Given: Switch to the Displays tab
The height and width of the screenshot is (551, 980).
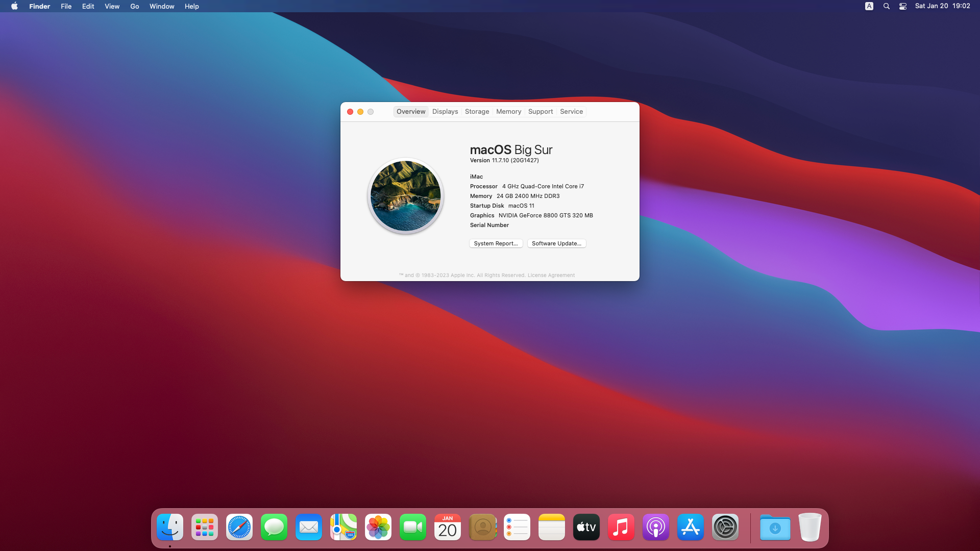Looking at the screenshot, I should click(445, 111).
